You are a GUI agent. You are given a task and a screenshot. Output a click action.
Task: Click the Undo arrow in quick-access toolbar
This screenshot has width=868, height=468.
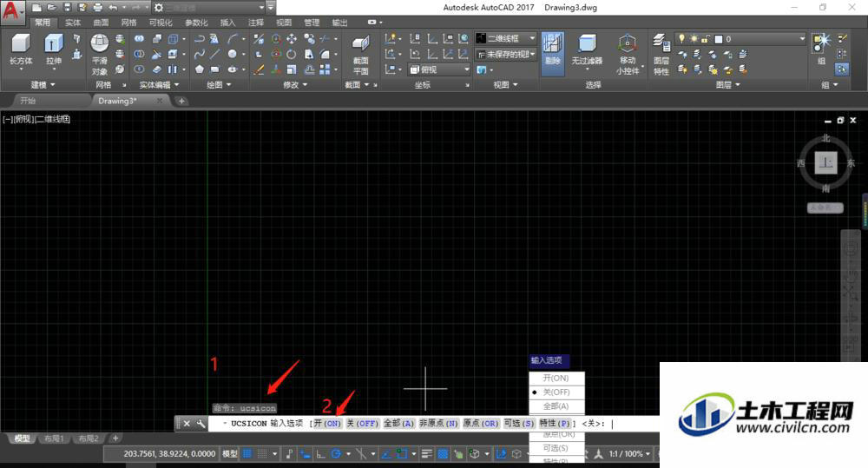pos(113,8)
